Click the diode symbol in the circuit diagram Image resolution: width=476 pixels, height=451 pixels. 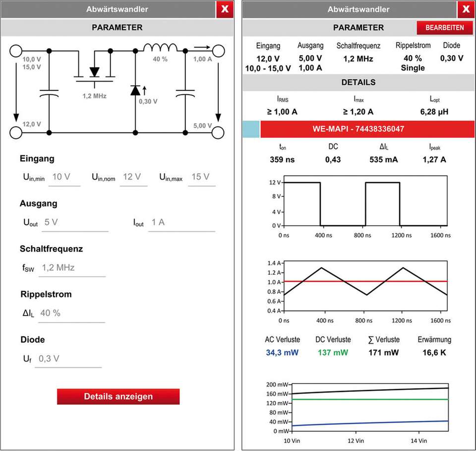click(135, 90)
